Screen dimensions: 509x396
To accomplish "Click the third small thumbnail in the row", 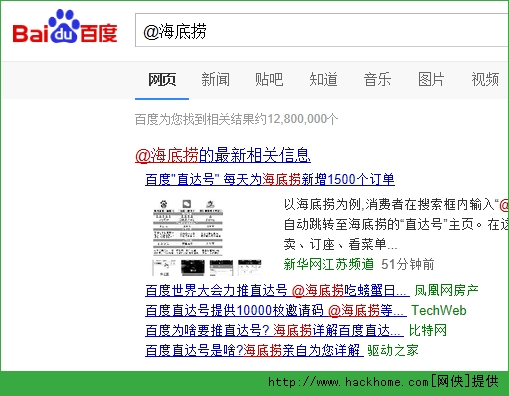I will [221, 267].
